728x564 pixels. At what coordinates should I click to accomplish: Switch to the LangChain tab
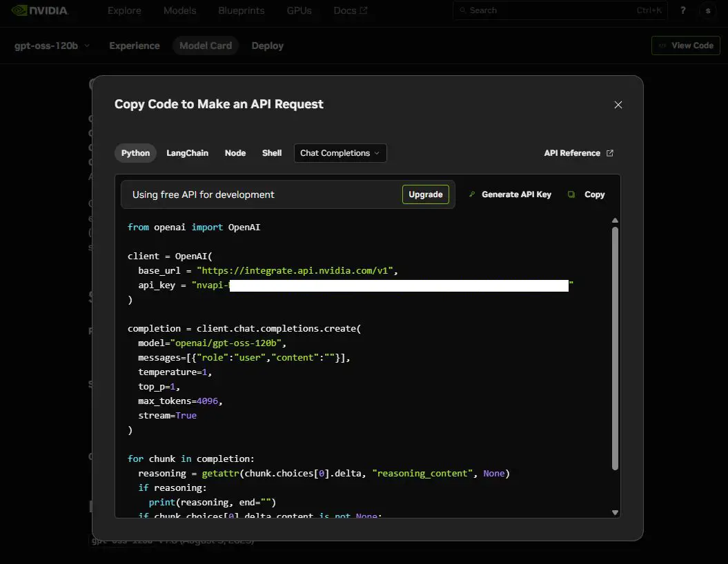tap(187, 153)
